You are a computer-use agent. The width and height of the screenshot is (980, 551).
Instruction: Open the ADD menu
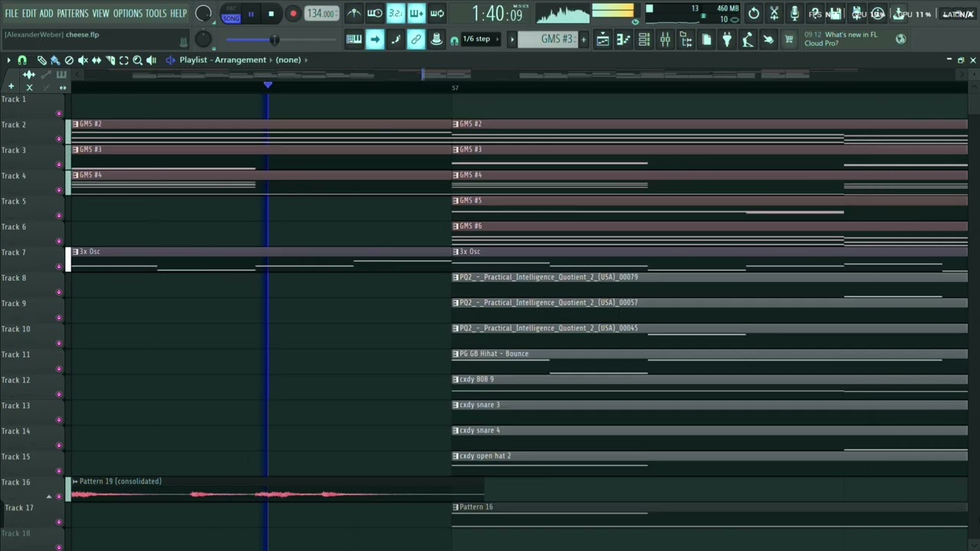47,14
